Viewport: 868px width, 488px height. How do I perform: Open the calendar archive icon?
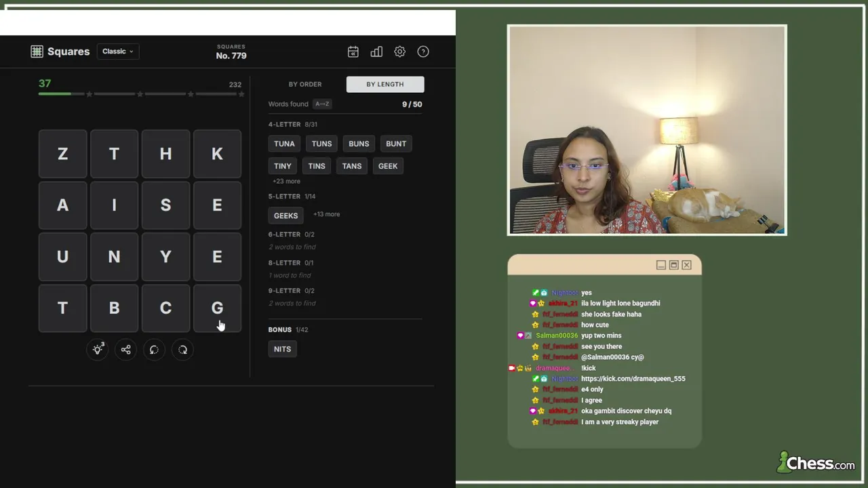[353, 52]
